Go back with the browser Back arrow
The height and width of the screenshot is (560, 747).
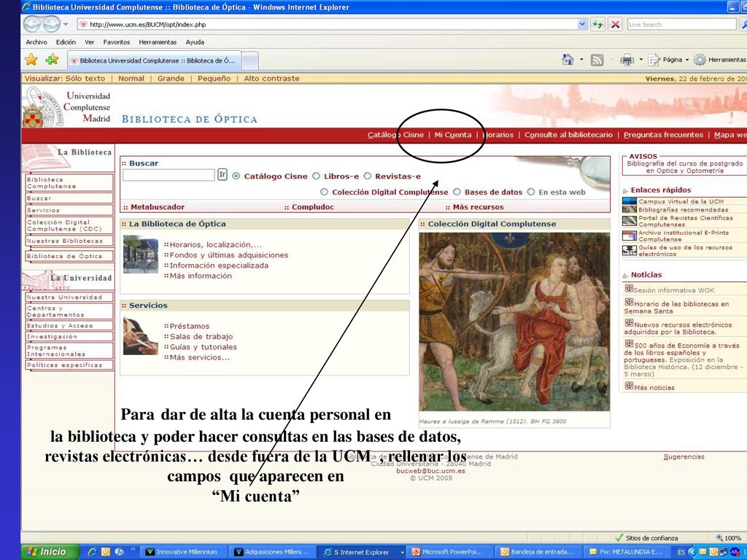(32, 24)
